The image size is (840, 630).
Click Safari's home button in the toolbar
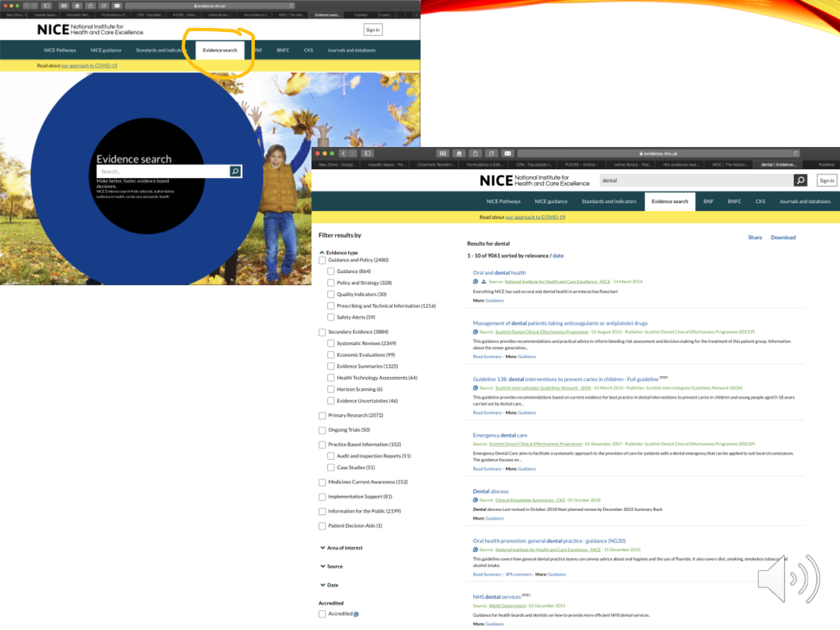coord(459,153)
